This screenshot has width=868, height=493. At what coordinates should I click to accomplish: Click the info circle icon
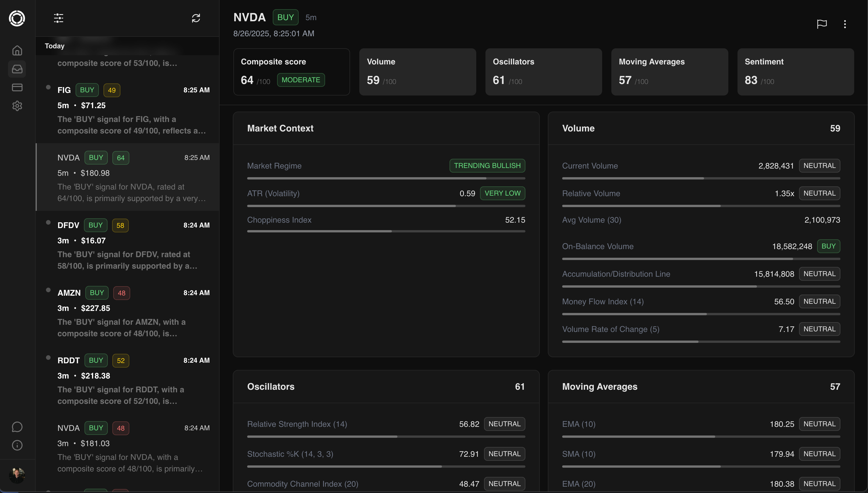pyautogui.click(x=17, y=445)
